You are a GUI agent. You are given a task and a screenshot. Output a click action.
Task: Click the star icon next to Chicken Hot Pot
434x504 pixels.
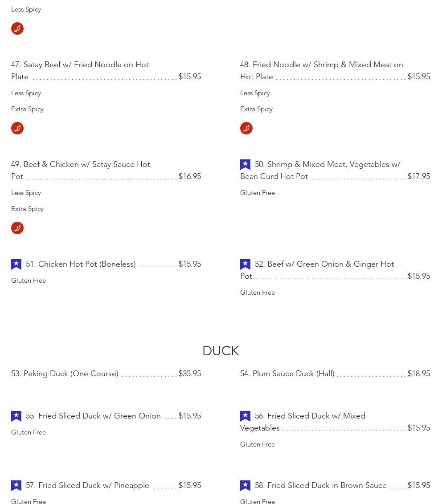tap(16, 264)
